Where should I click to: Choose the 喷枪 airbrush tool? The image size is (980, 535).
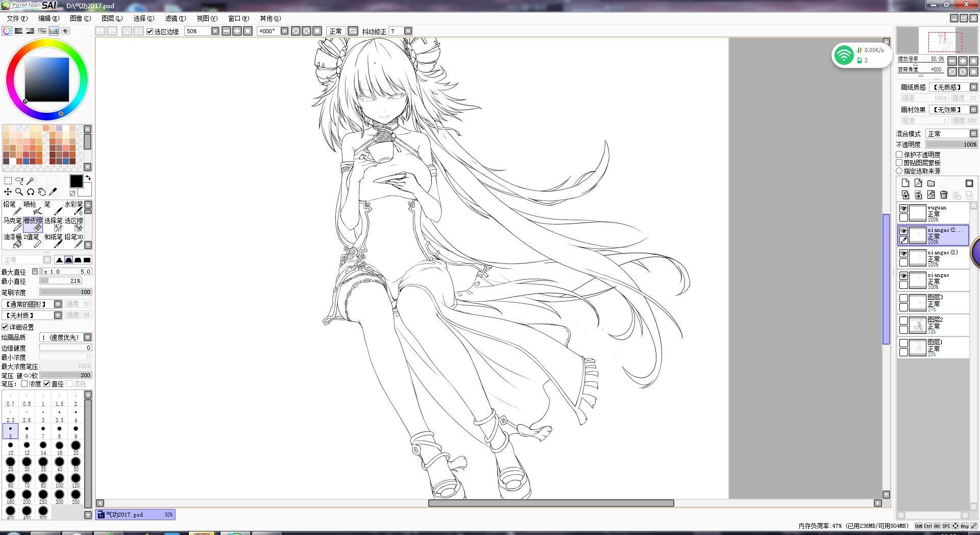click(x=33, y=208)
